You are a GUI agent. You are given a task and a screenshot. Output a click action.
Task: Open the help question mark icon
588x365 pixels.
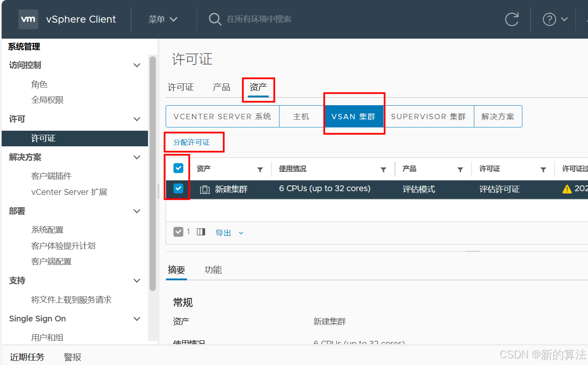tap(549, 19)
